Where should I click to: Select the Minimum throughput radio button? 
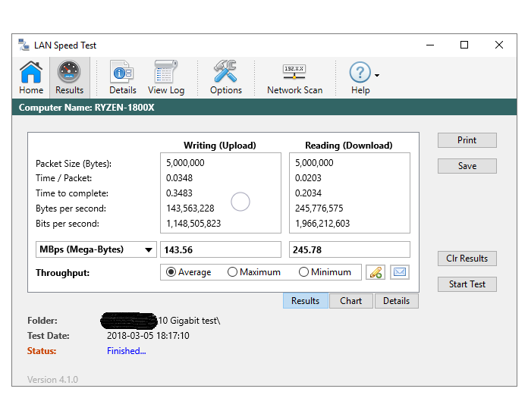coord(303,272)
